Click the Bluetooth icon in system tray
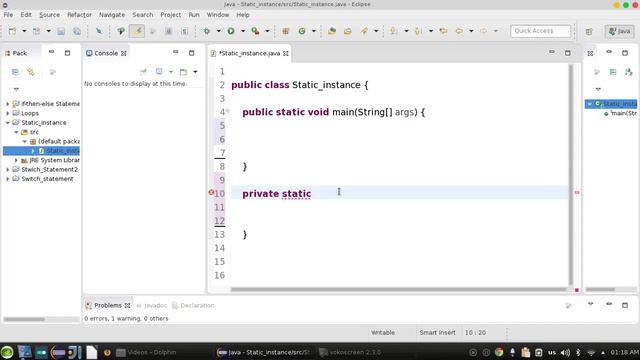This screenshot has width=640, height=360. (x=578, y=352)
